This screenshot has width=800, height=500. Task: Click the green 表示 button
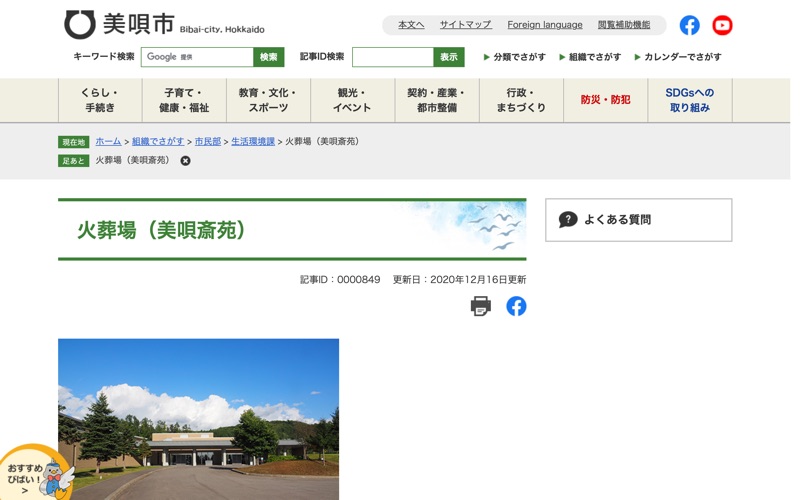point(449,57)
